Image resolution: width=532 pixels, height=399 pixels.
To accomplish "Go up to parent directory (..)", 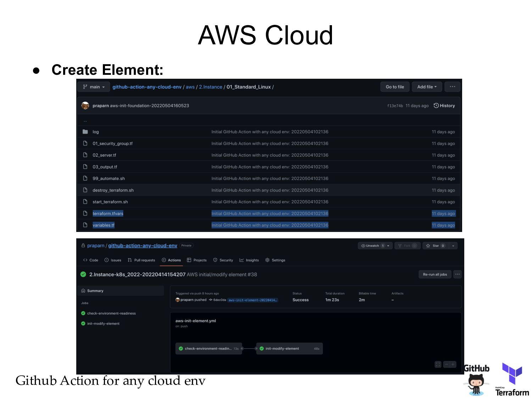I will [x=85, y=121].
